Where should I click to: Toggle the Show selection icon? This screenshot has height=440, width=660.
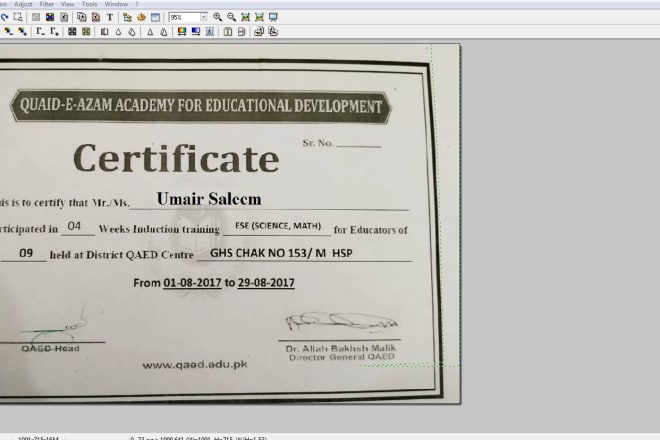pos(18,17)
